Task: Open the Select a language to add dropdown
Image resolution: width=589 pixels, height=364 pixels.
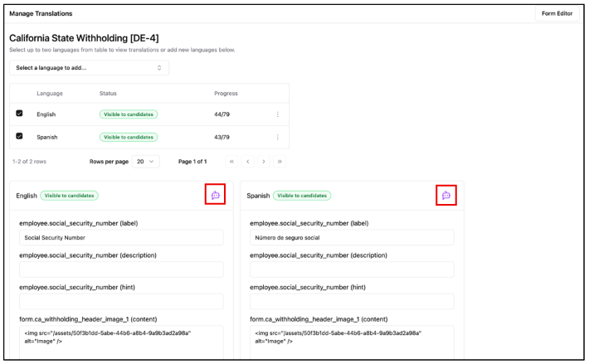Action: coord(89,68)
